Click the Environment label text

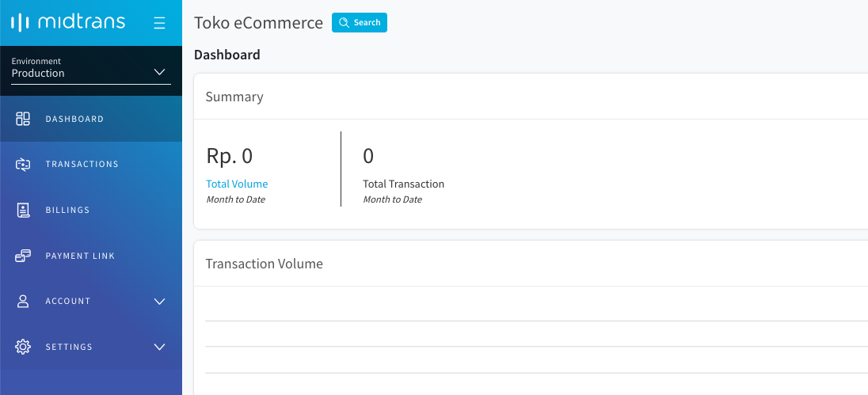(36, 62)
